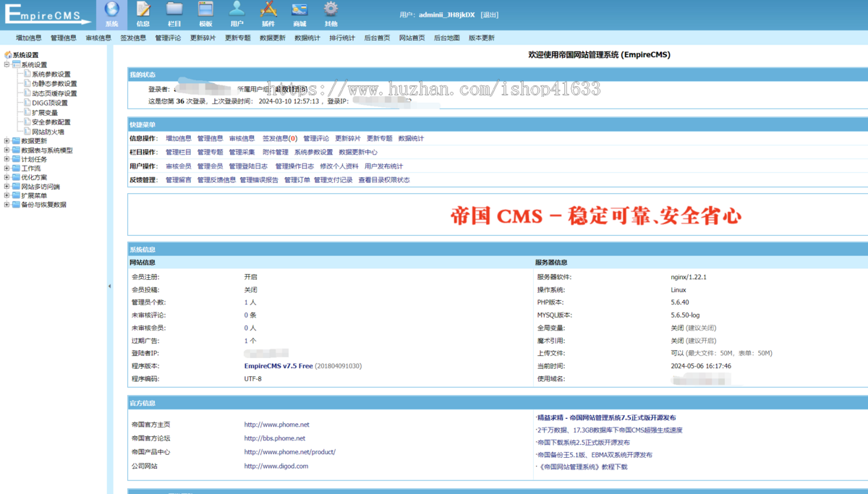Click the 帝国CMS red banner image

tap(596, 216)
